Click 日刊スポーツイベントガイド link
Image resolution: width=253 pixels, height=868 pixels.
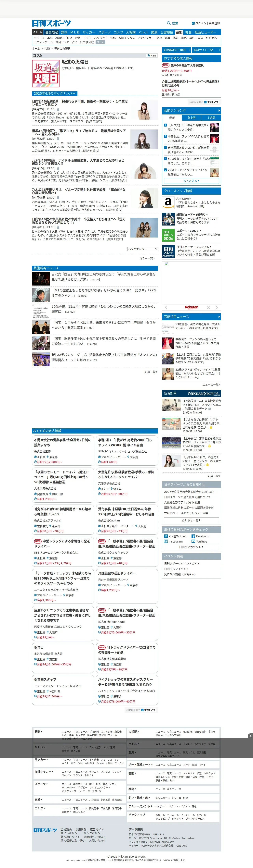182,563
